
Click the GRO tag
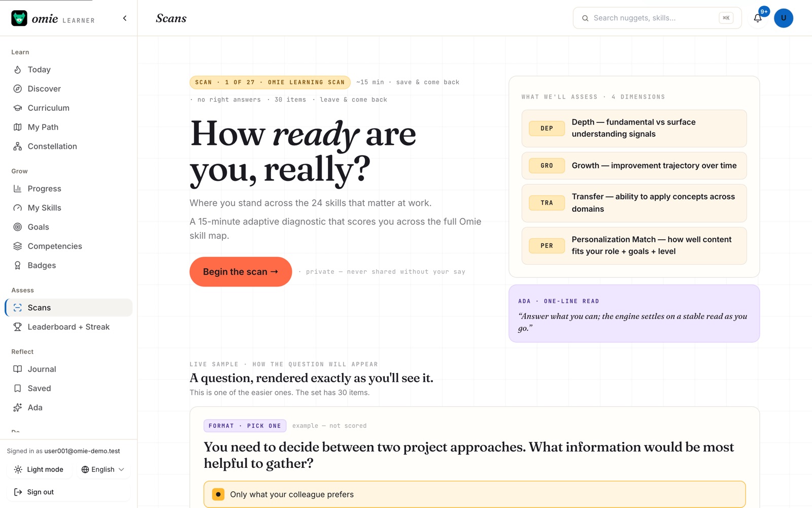click(547, 166)
